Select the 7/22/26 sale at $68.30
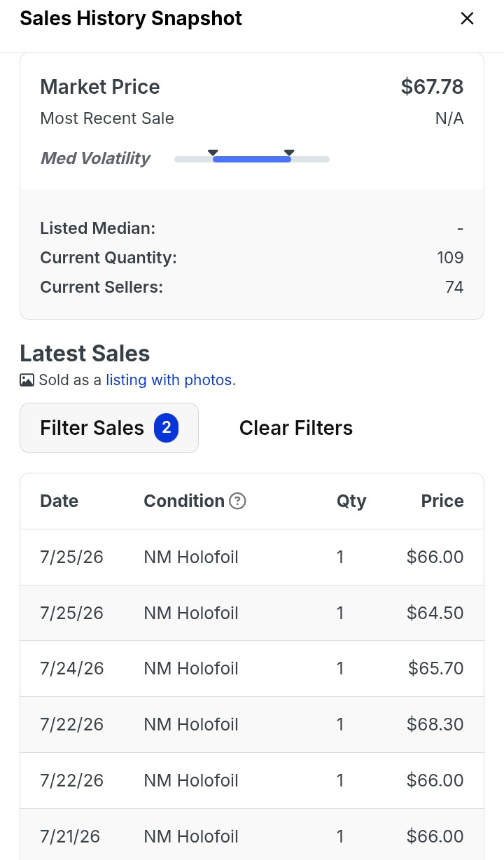This screenshot has height=860, width=504. (x=252, y=725)
